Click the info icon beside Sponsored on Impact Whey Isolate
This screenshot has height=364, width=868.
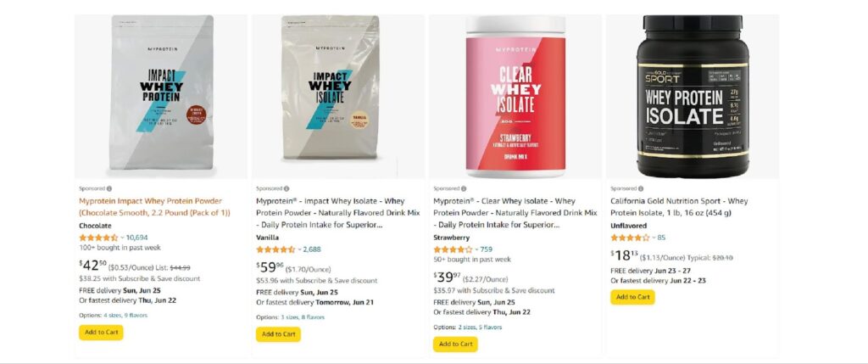tap(287, 188)
